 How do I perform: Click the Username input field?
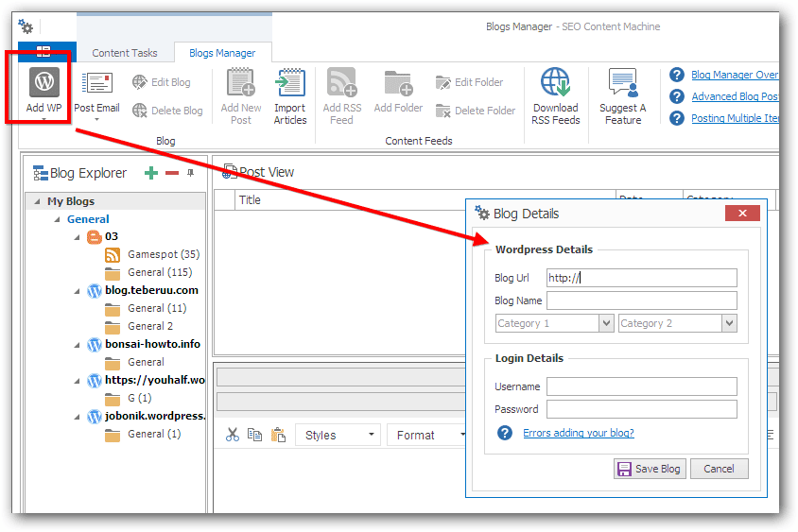pos(641,386)
